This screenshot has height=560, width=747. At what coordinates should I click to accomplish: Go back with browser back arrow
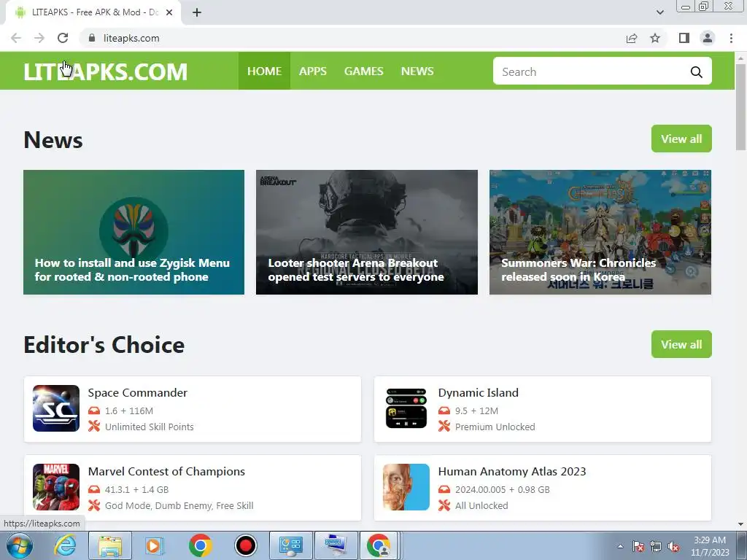pyautogui.click(x=16, y=38)
